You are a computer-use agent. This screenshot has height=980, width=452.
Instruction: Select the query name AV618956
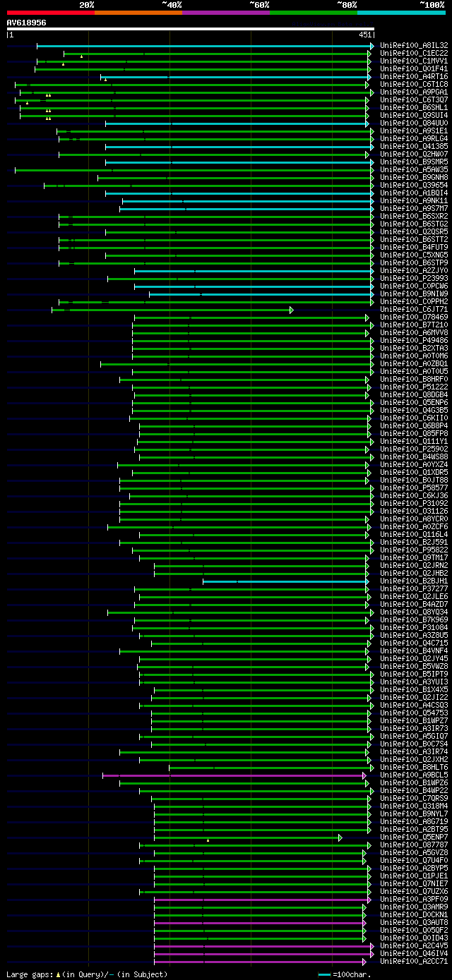[27, 23]
